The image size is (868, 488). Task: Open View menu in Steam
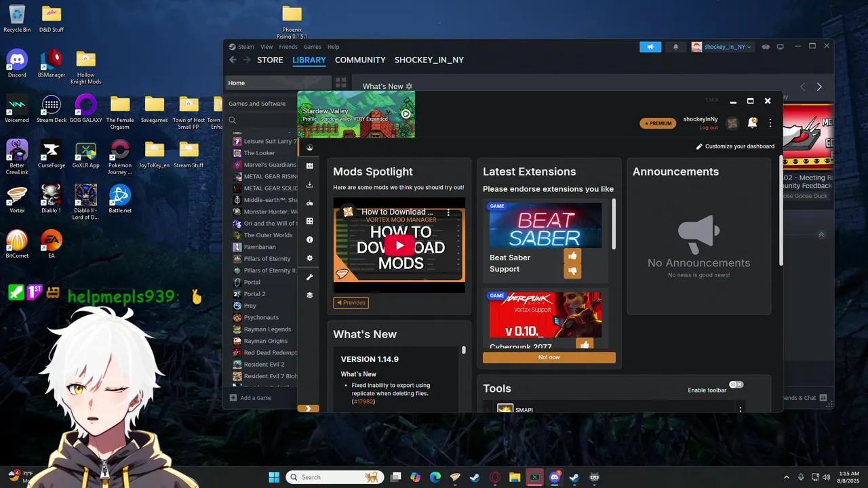coord(267,47)
